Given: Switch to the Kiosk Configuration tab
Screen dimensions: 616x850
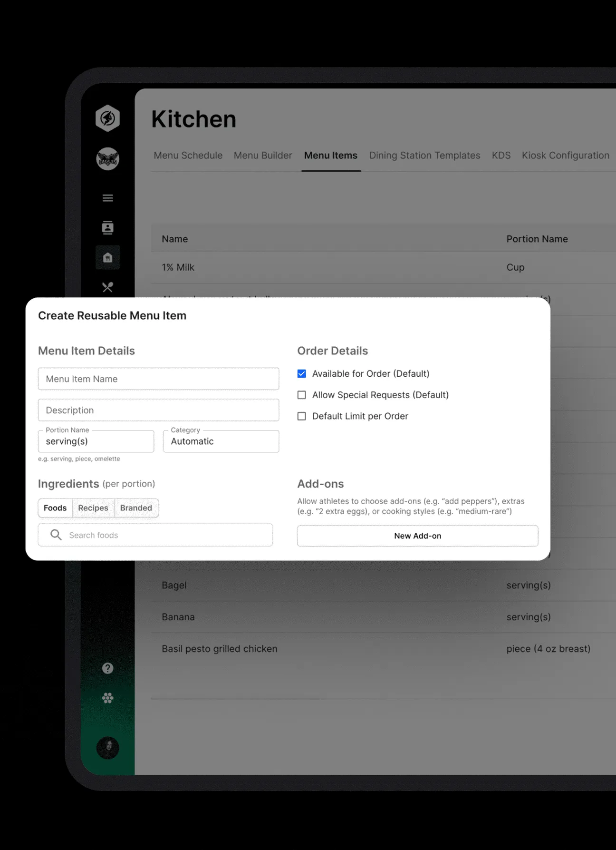Looking at the screenshot, I should [x=565, y=156].
